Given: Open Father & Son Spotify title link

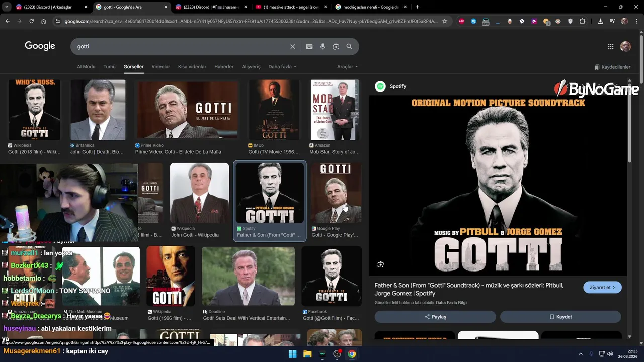Looking at the screenshot, I should tap(469, 289).
